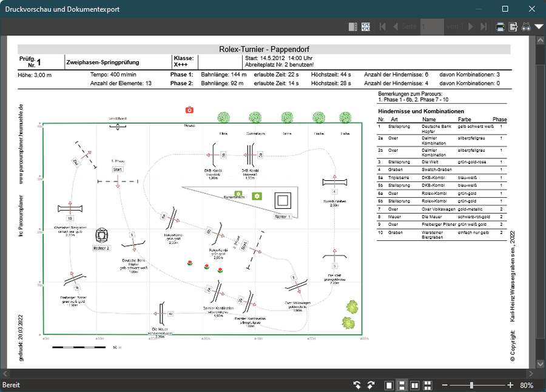Click 'Deutsche Bank Hüpfer' in obstacle table
The width and height of the screenshot is (546, 392).
(436, 129)
